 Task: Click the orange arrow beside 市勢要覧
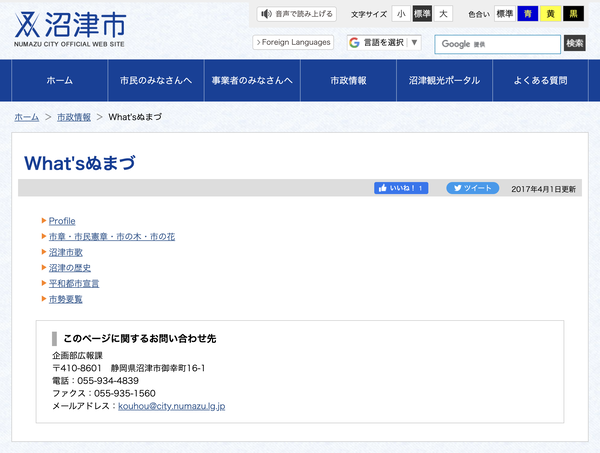[x=44, y=299]
